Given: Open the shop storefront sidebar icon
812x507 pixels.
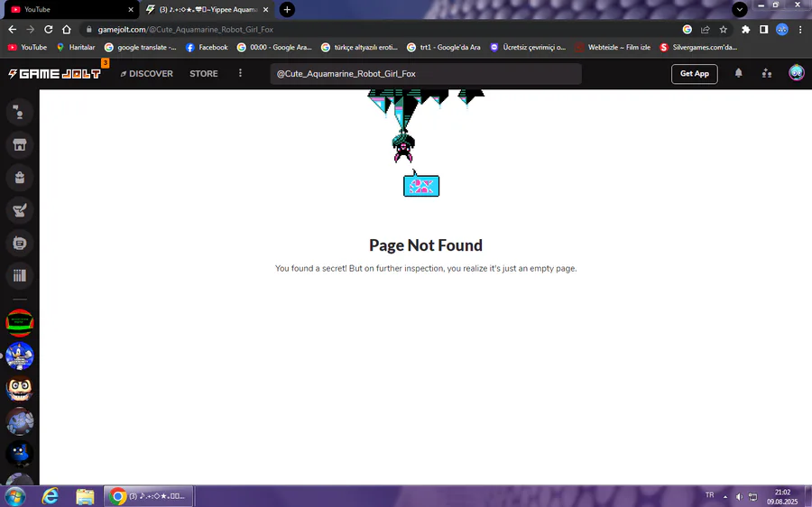Looking at the screenshot, I should click(20, 144).
